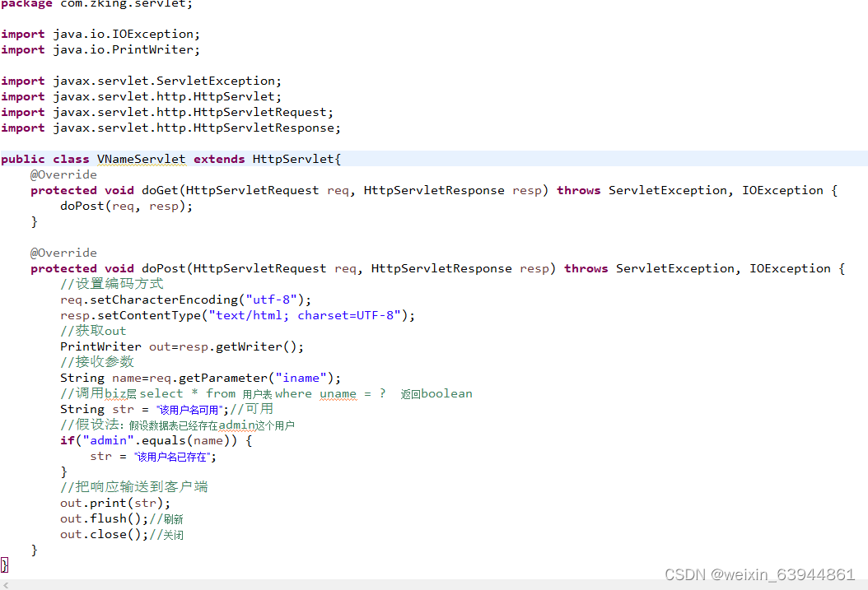Click the out.flush(); statement

click(x=105, y=518)
